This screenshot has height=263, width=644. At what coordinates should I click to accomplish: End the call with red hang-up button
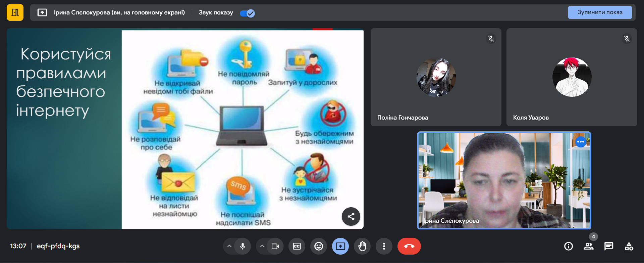(409, 246)
